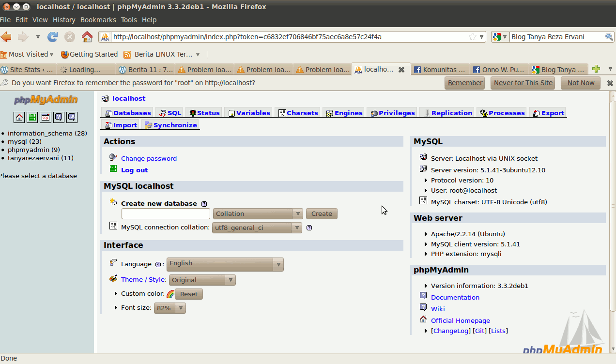Click Firefox Home button

[x=87, y=37]
